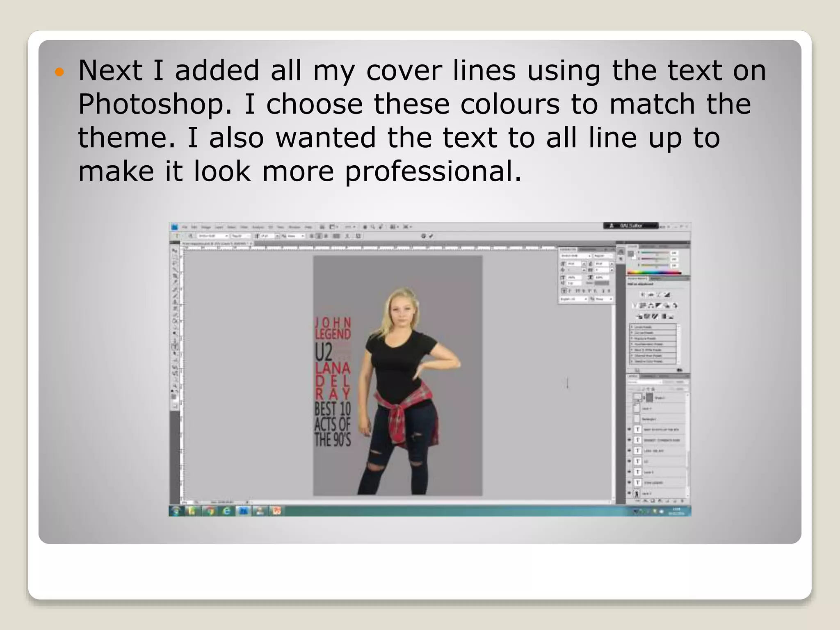
Task: Click the color spectrum ramp in Color panel
Action: (654, 272)
